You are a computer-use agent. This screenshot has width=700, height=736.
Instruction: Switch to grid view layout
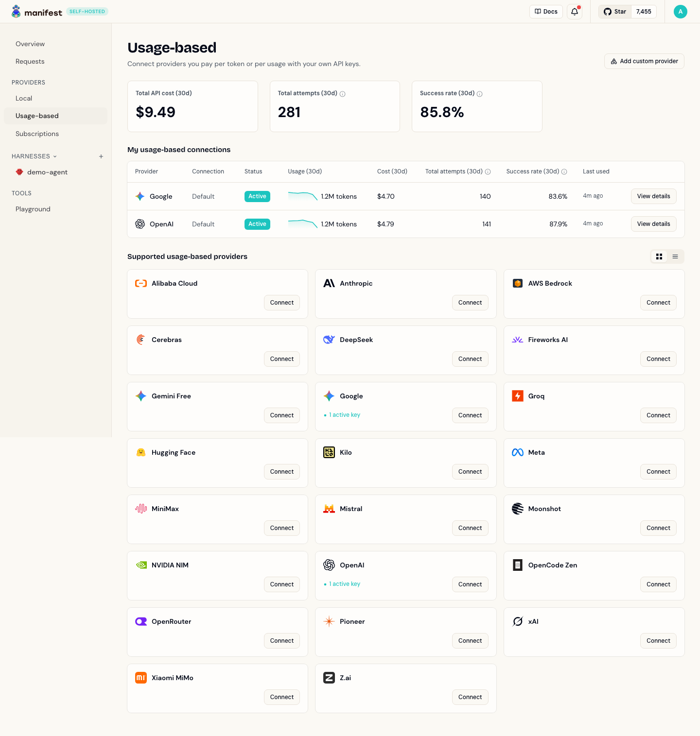(x=659, y=257)
